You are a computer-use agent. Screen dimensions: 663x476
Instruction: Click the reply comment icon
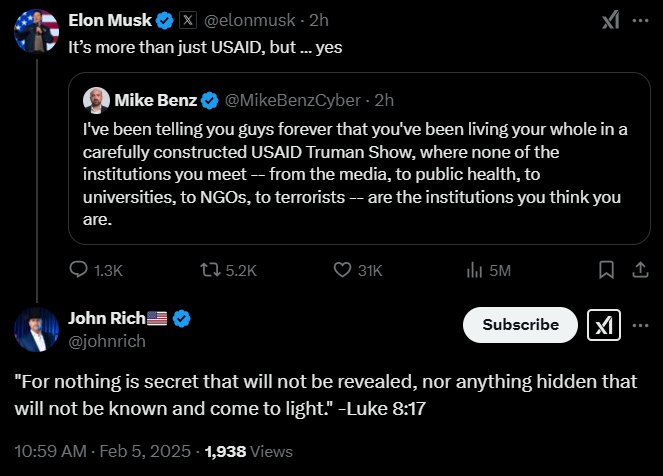[80, 269]
